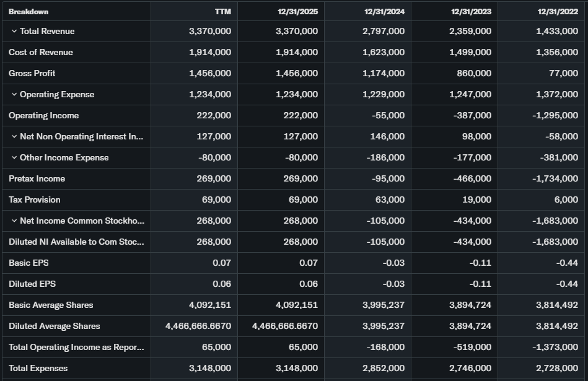Expand the Operating Expense row chevron
Viewport: 588px width, 381px height.
click(x=14, y=95)
